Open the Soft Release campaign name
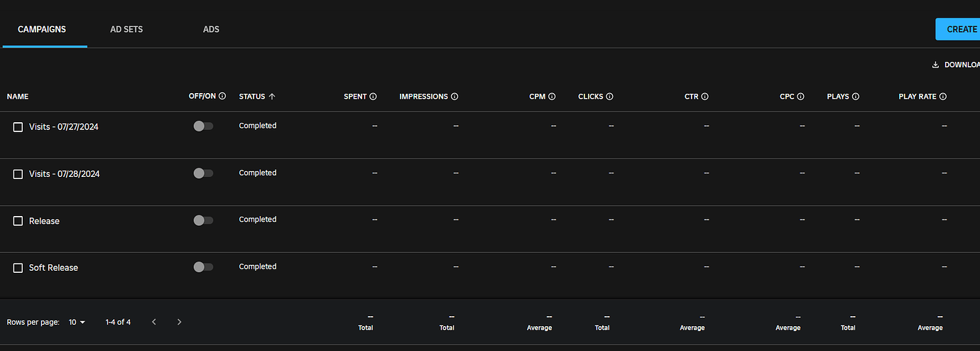Screen dimensions: 980x351 point(53,268)
